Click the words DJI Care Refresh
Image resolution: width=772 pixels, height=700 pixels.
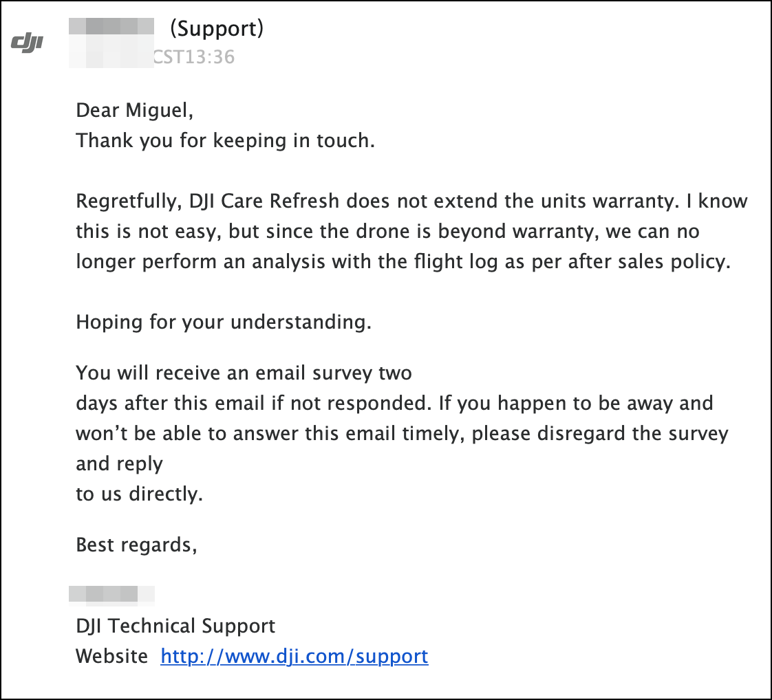264,201
